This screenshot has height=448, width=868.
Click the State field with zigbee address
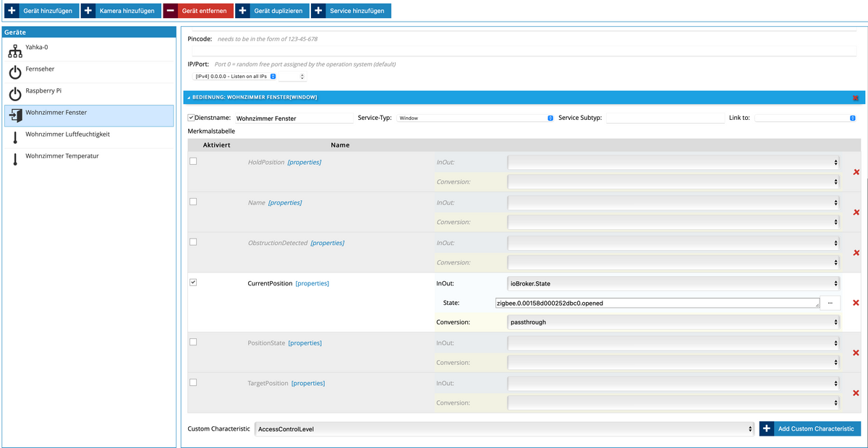658,303
